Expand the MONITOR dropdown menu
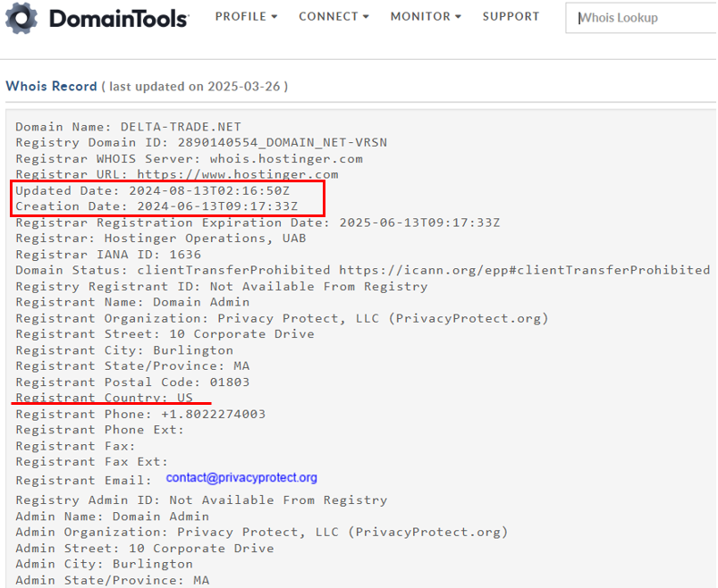718x588 pixels. 426,16
